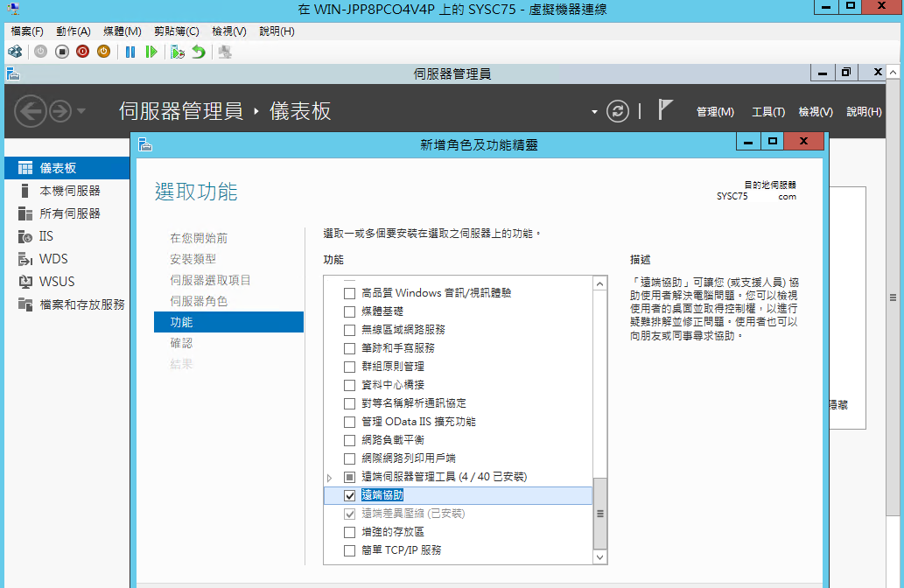Go back in Server Manager navigation
Screen dimensions: 904x588
pos(30,110)
